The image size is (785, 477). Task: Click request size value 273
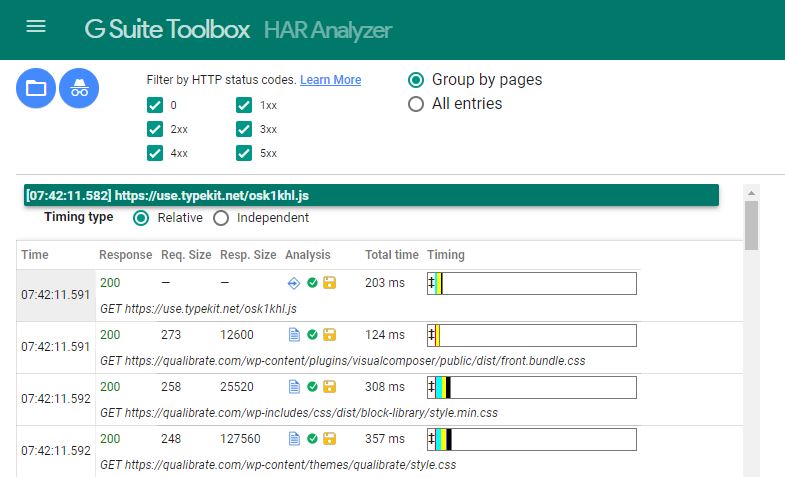[171, 335]
